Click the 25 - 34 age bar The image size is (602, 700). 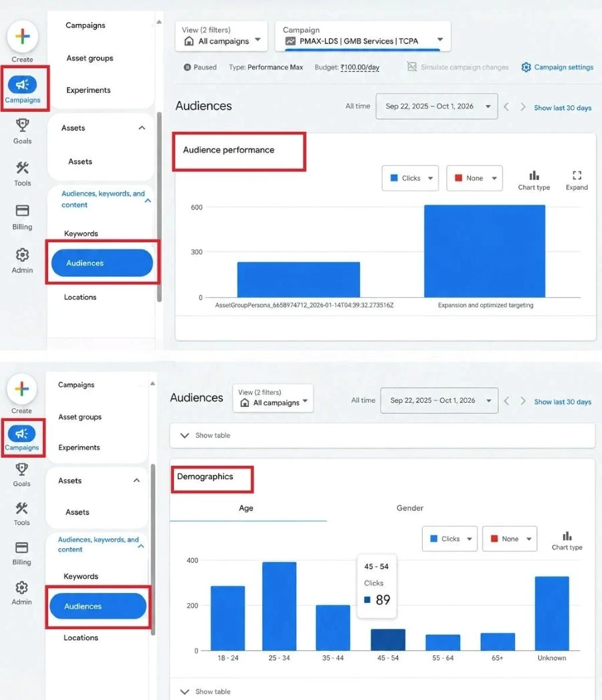coord(280,606)
